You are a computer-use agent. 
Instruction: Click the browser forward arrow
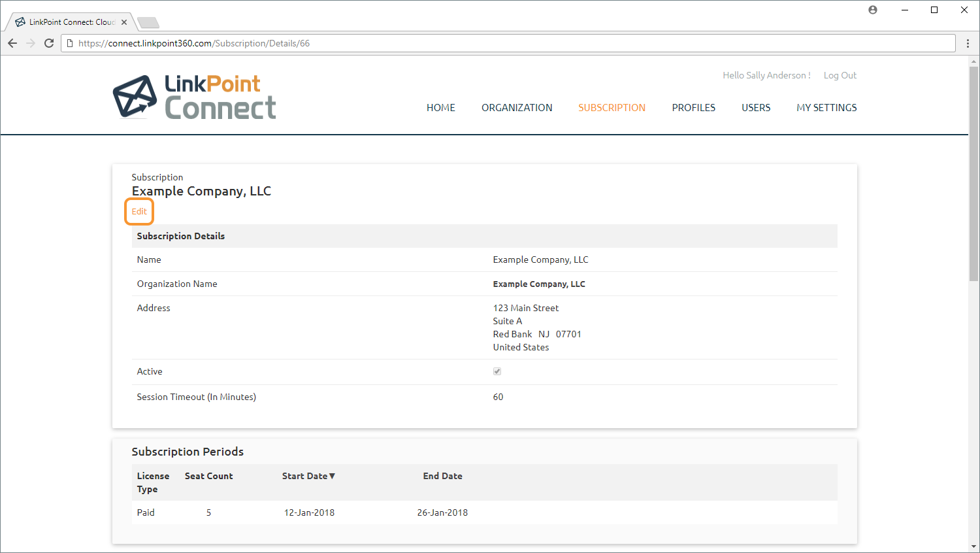(31, 43)
